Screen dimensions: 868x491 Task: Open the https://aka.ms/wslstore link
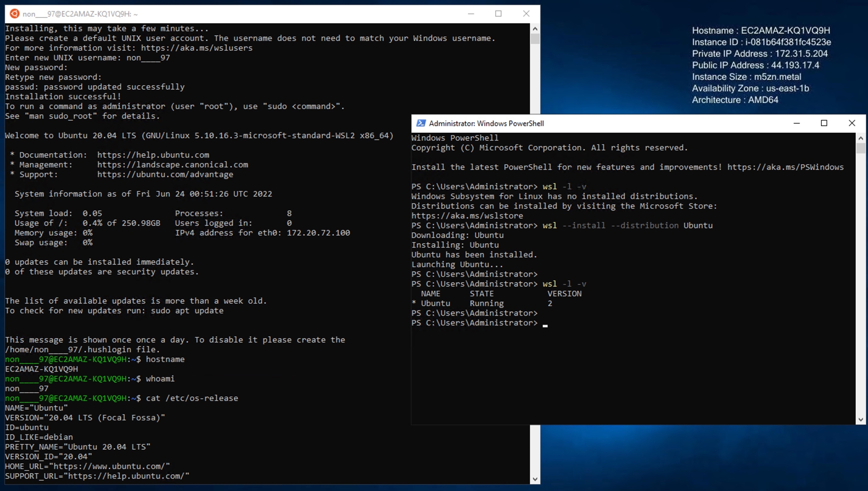click(467, 215)
